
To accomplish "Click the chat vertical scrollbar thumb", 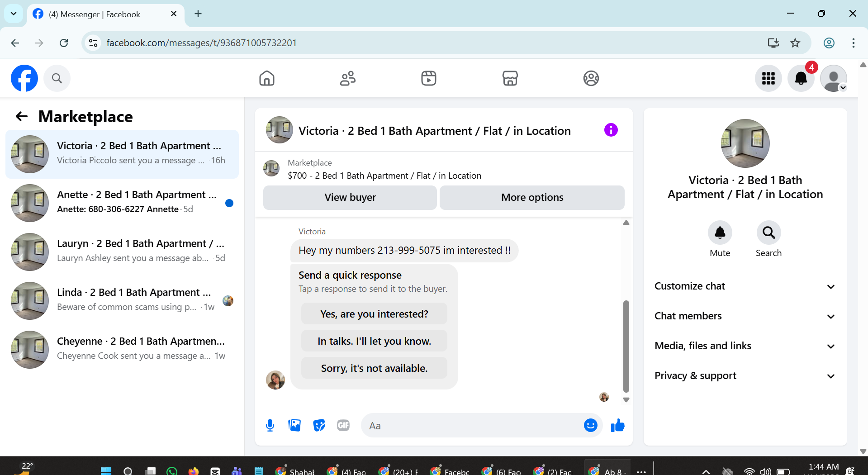I will (x=626, y=346).
